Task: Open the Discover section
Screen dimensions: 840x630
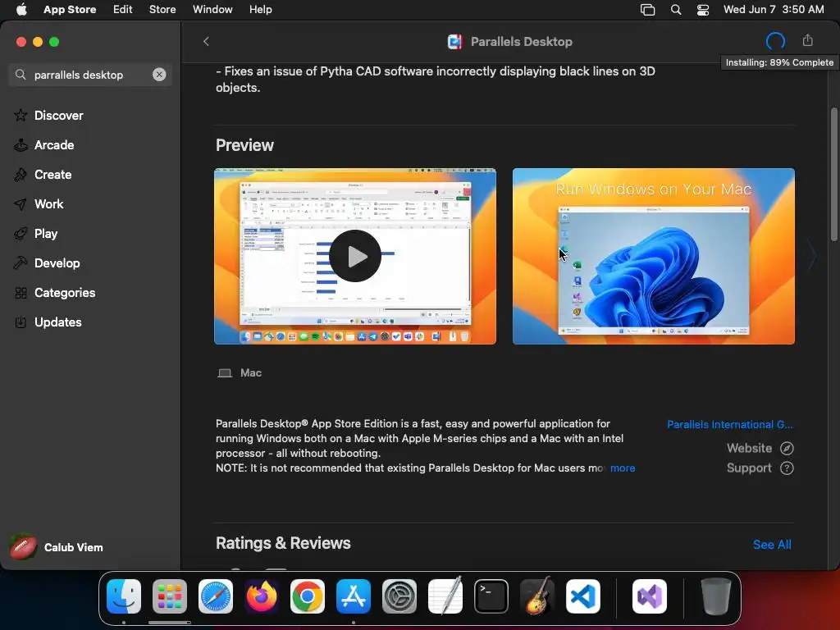Action: tap(58, 115)
